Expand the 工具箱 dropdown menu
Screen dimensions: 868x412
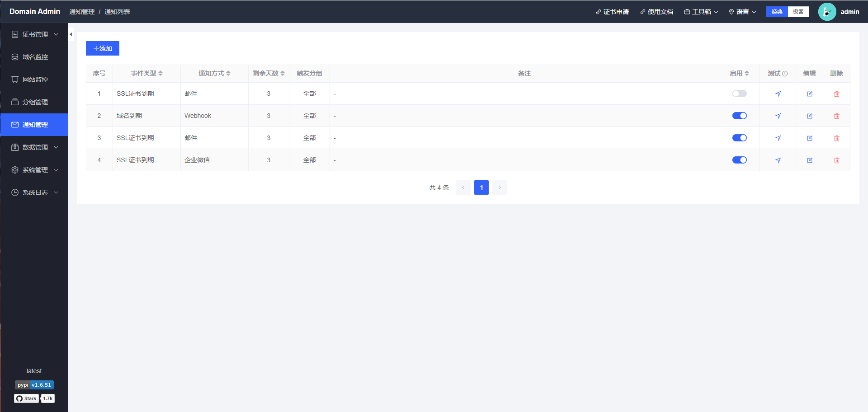tap(701, 12)
